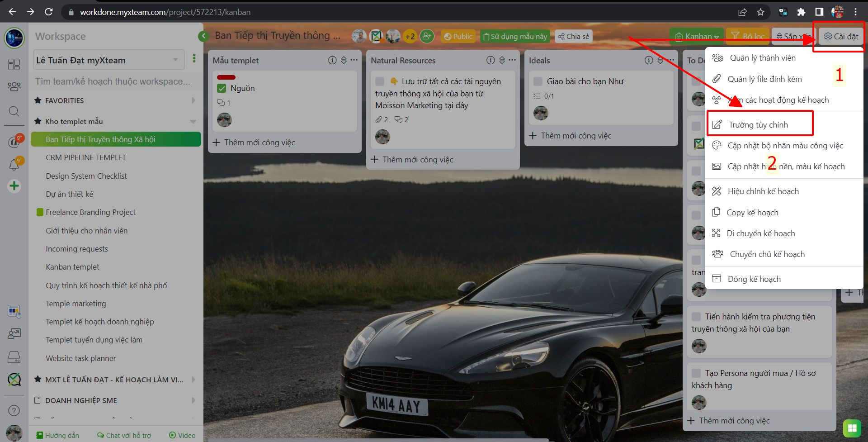Screen dimensions: 868x442
Task: Collapse the workspace sidebar with the green arrow
Action: [x=203, y=36]
